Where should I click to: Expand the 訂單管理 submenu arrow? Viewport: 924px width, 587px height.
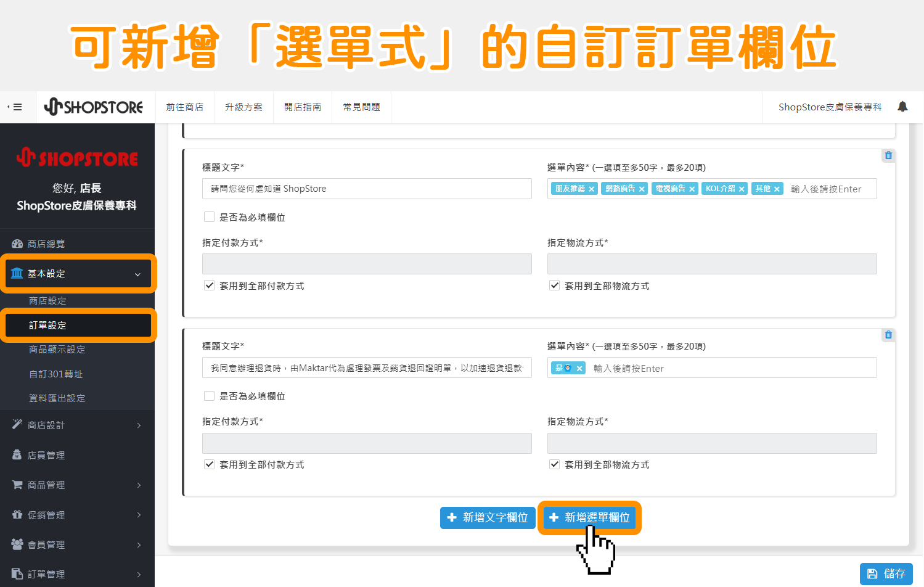[x=139, y=575]
